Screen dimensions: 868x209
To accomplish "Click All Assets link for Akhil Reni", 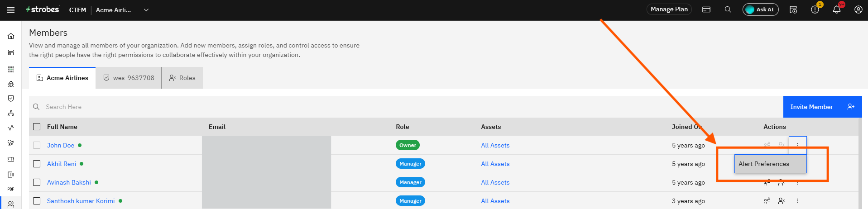I will pos(495,164).
